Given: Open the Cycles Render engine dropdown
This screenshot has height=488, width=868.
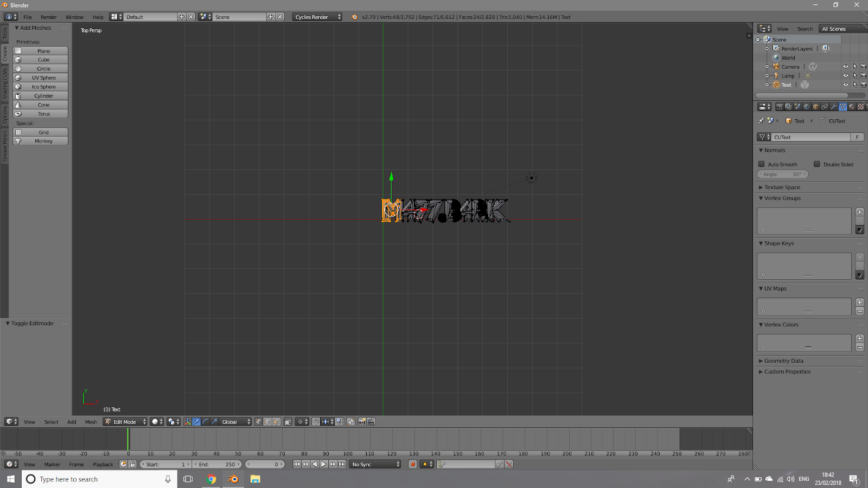Looking at the screenshot, I should click(317, 17).
